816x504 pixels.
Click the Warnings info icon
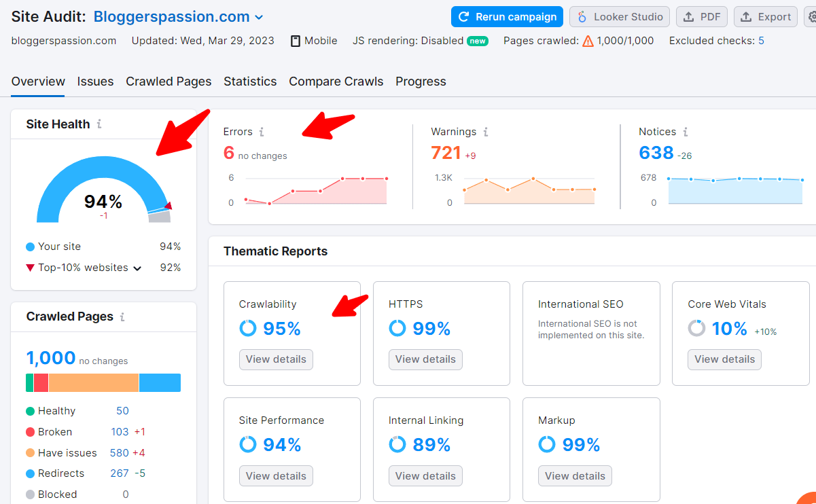(486, 132)
